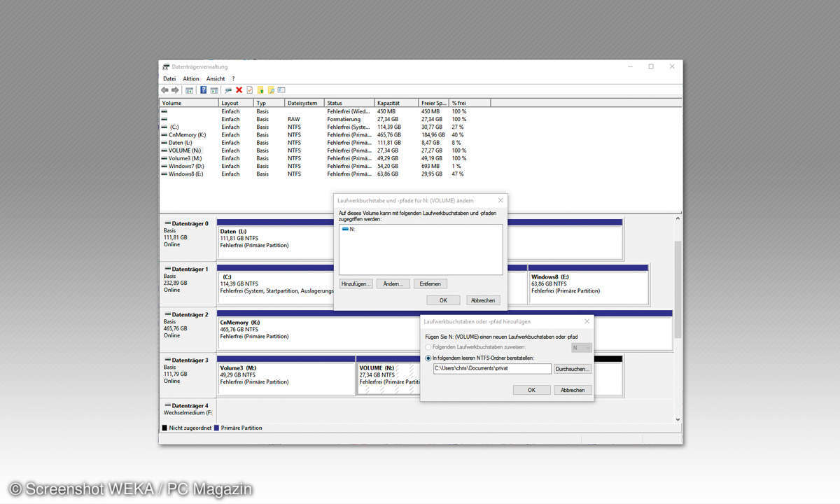The width and height of the screenshot is (840, 504).
Task: Click the RAW file system cell
Action: [x=293, y=119]
